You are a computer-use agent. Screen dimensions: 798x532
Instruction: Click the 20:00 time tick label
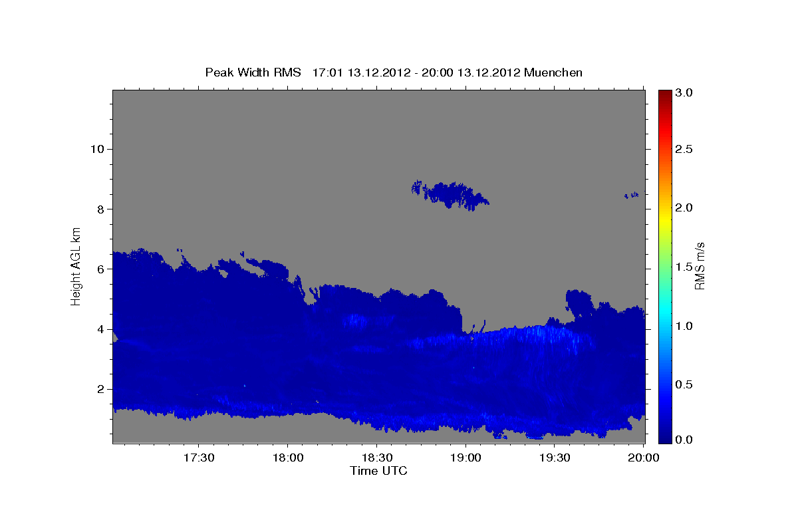[644, 458]
